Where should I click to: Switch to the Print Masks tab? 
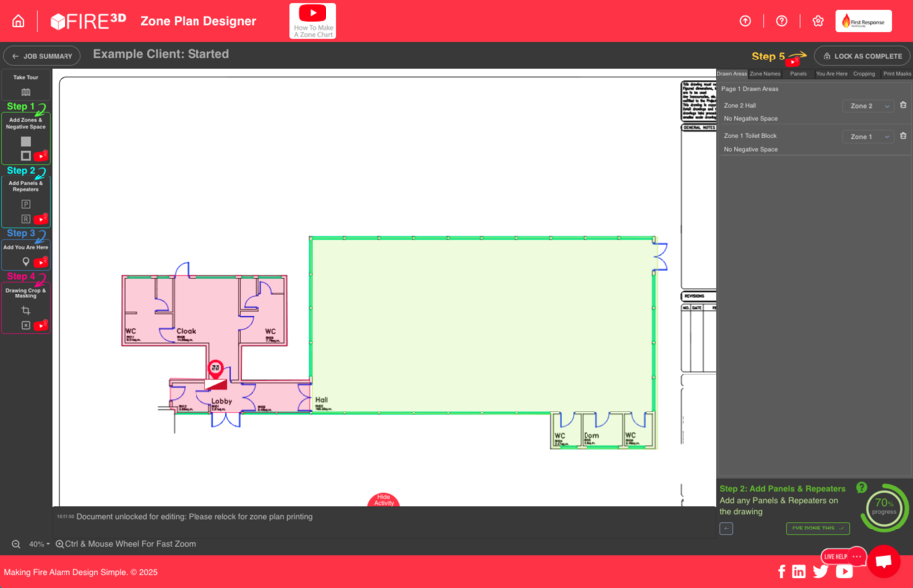point(897,73)
